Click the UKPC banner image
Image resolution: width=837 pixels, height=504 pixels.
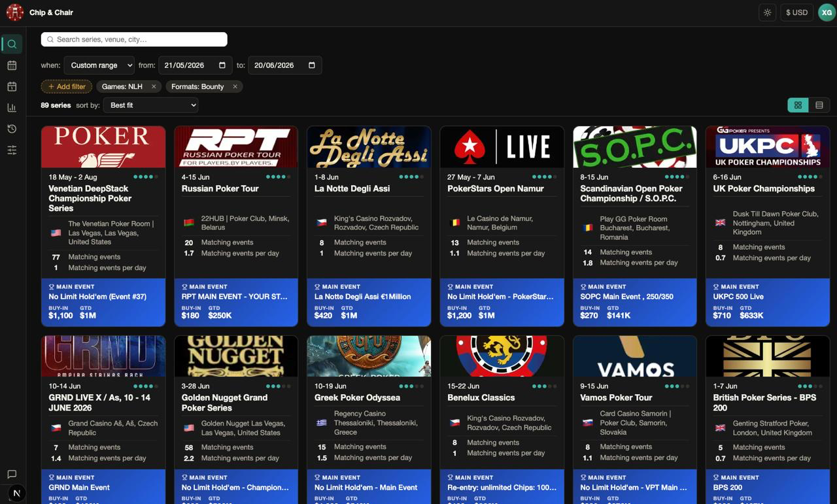(768, 147)
